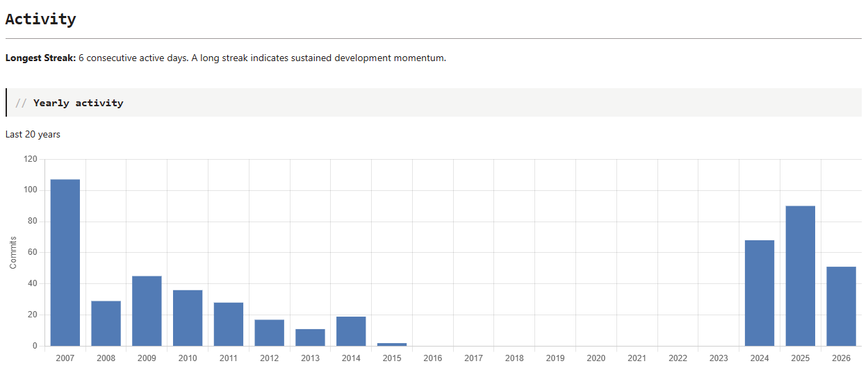The image size is (868, 375).
Task: Click the 2018 axis label
Action: click(x=514, y=358)
